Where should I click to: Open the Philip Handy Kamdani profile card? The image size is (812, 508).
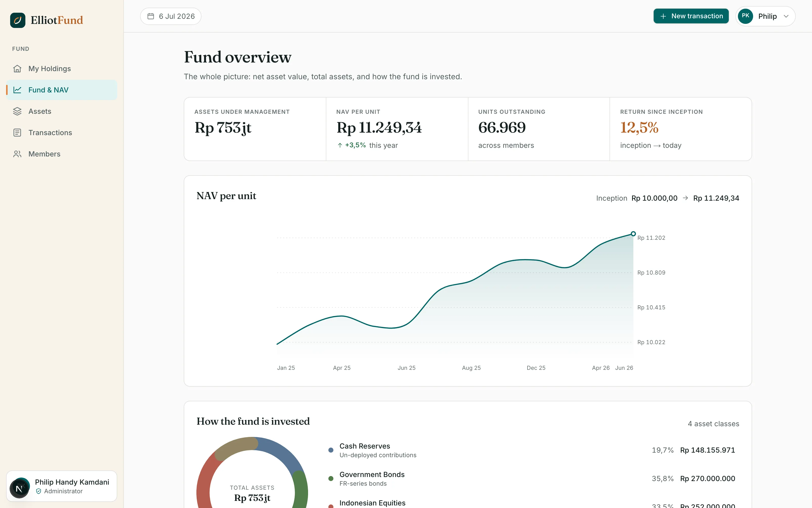pos(62,486)
